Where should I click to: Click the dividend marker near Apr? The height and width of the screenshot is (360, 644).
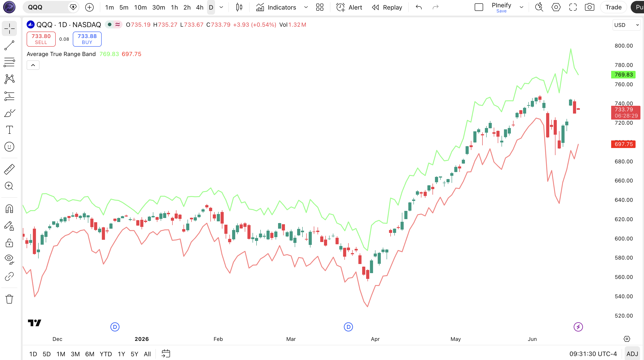point(348,327)
